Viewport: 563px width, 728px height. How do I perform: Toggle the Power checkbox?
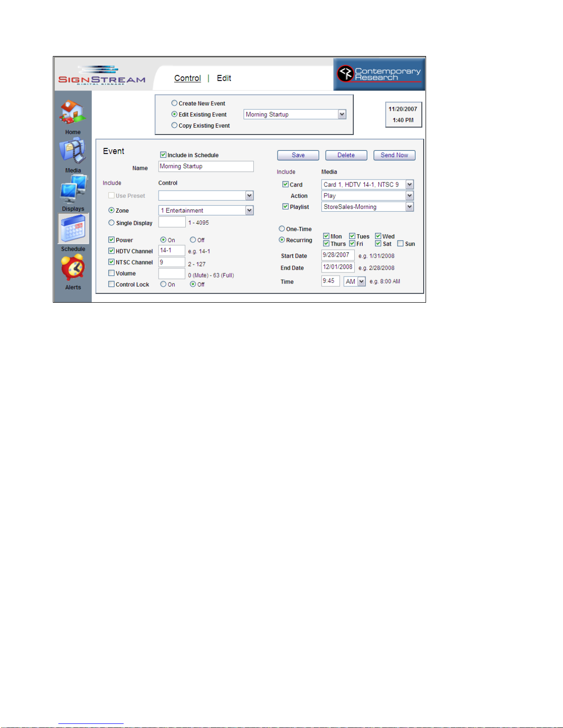click(x=111, y=240)
